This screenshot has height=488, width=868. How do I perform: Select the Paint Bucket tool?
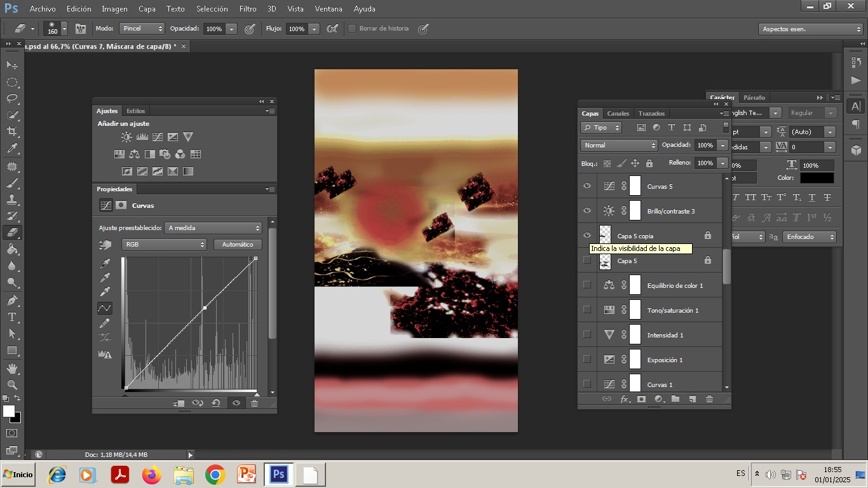click(12, 249)
